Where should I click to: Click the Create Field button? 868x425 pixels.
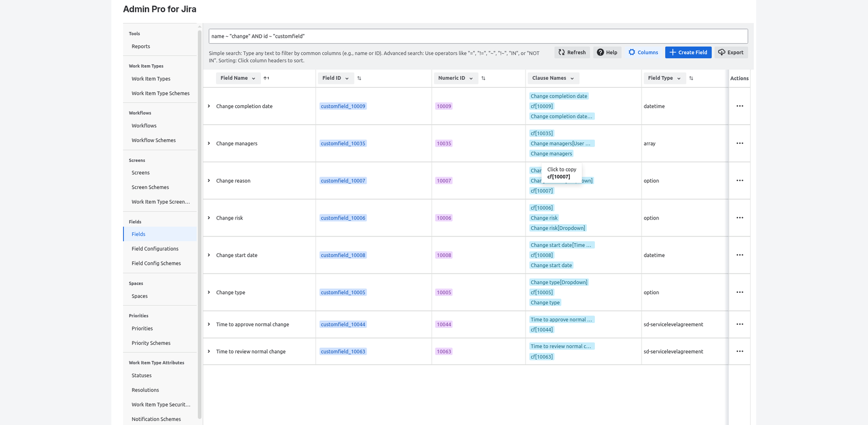click(688, 52)
